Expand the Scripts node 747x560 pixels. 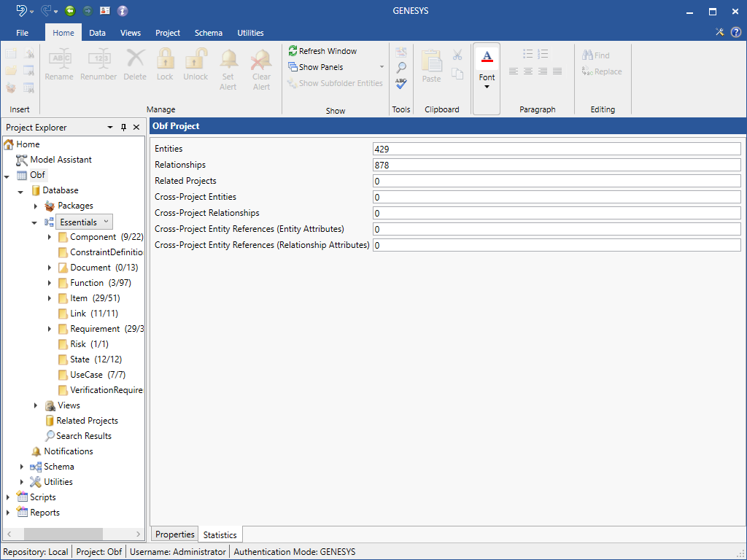8,497
